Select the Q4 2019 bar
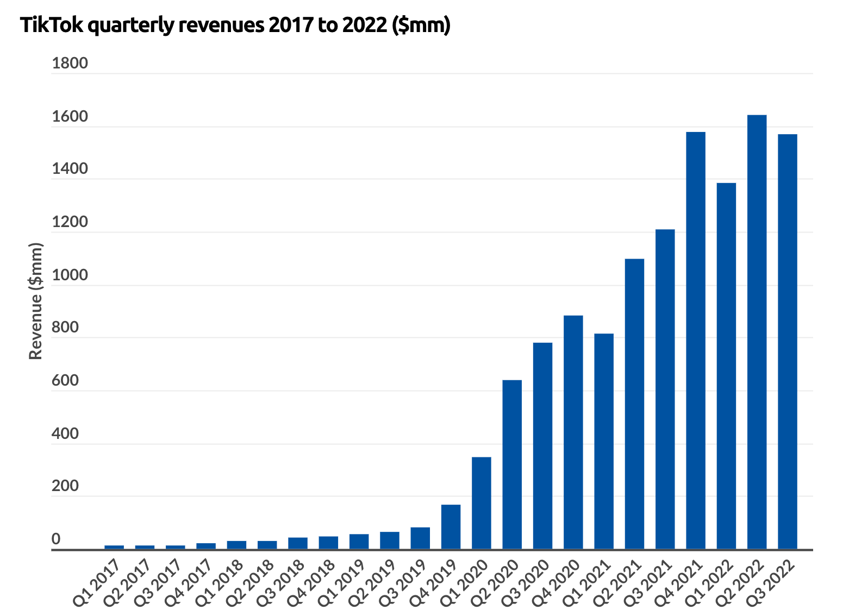 click(451, 527)
